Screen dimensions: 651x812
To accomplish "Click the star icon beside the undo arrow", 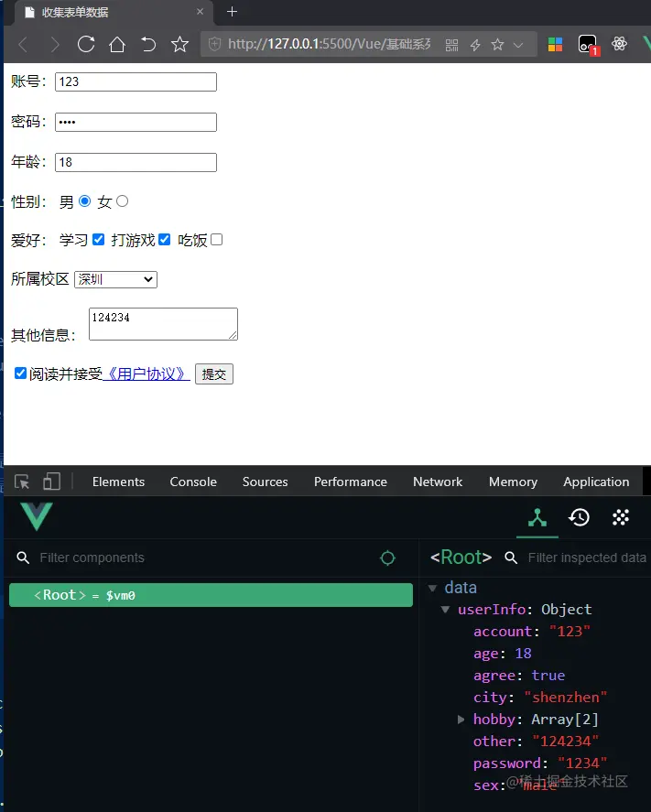I will click(179, 44).
